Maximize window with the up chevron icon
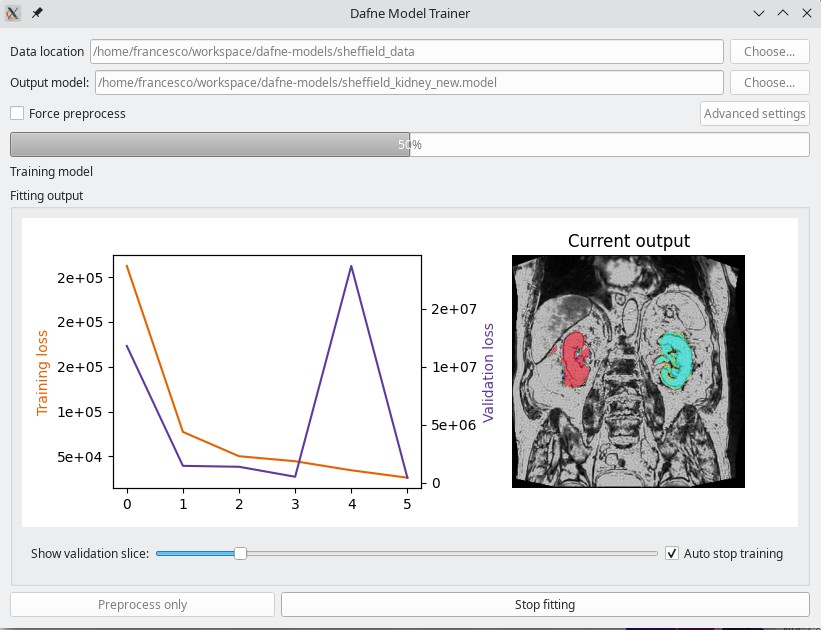This screenshot has width=821, height=630. point(783,13)
